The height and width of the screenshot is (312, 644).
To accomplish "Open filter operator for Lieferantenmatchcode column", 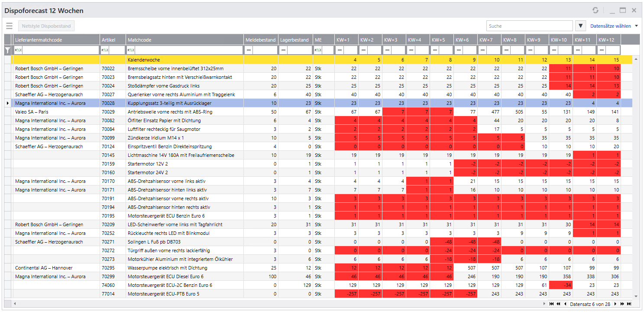I will coord(19,50).
